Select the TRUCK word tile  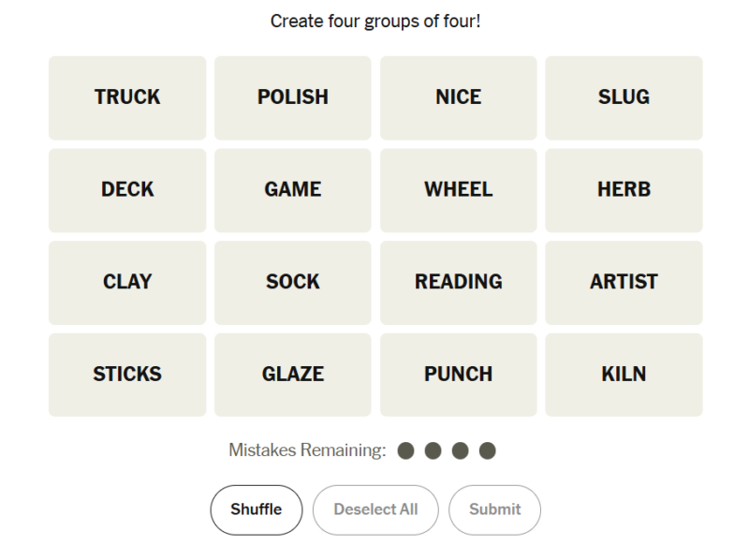pyautogui.click(x=127, y=97)
